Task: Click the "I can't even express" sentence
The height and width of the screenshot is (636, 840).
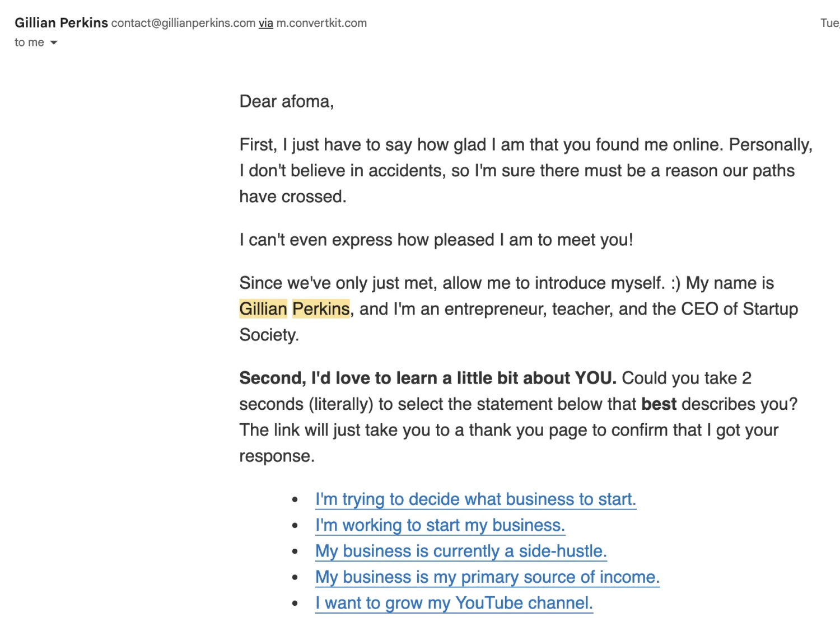Action: (x=436, y=240)
